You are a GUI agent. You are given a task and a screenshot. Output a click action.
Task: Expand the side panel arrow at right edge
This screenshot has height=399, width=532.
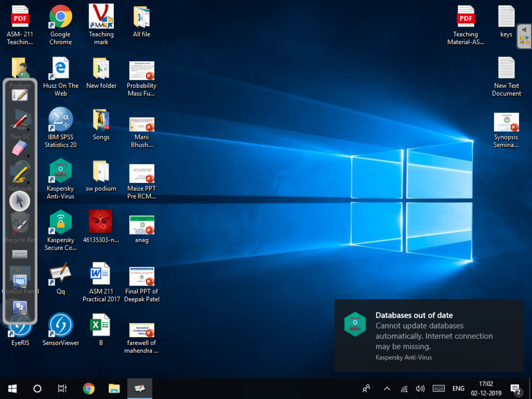click(524, 30)
